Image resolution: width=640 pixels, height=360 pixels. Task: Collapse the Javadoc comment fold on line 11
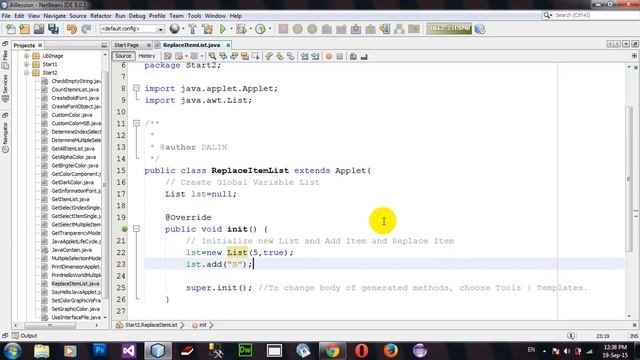[x=136, y=123]
